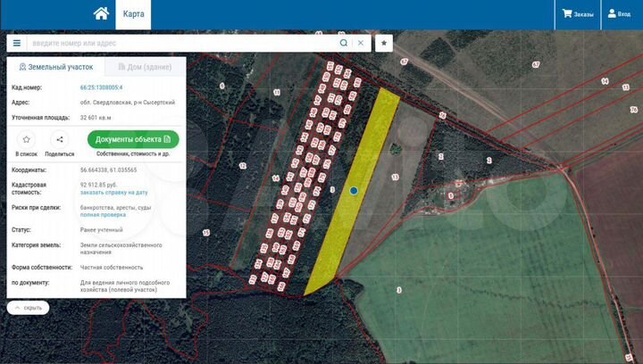Viewport: 643px width, 364px height.
Task: Open the hamburger menu beside search
Action: click(16, 43)
